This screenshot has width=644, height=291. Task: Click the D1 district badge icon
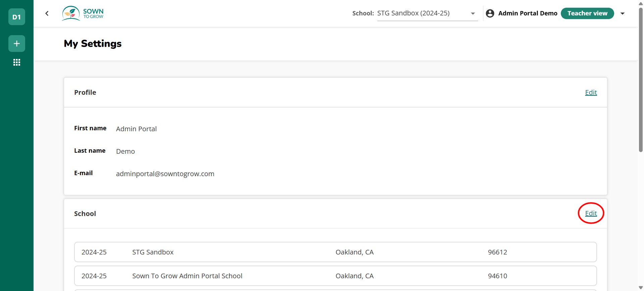16,17
